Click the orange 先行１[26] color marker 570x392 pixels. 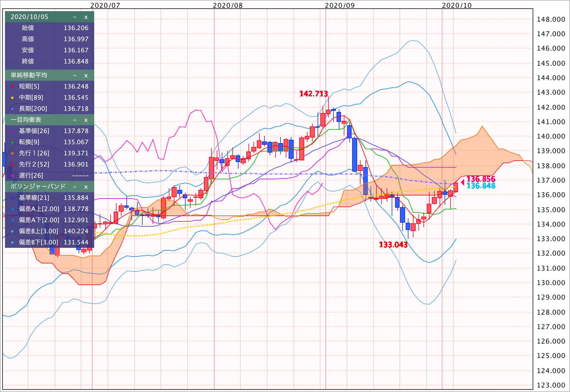click(x=12, y=154)
